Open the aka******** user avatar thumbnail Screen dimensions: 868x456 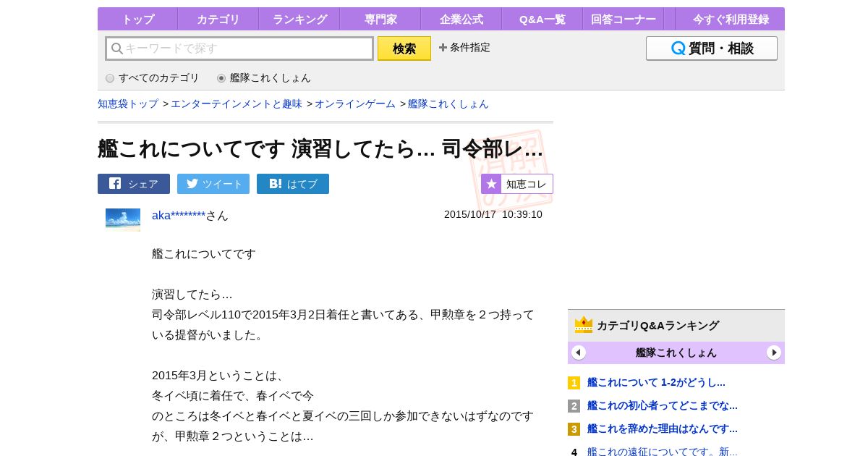pyautogui.click(x=123, y=219)
